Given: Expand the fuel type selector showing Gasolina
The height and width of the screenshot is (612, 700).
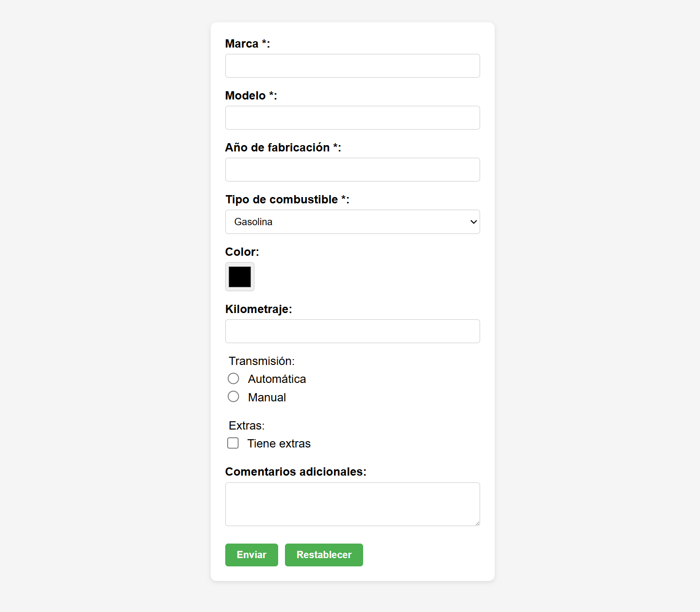Looking at the screenshot, I should (352, 222).
